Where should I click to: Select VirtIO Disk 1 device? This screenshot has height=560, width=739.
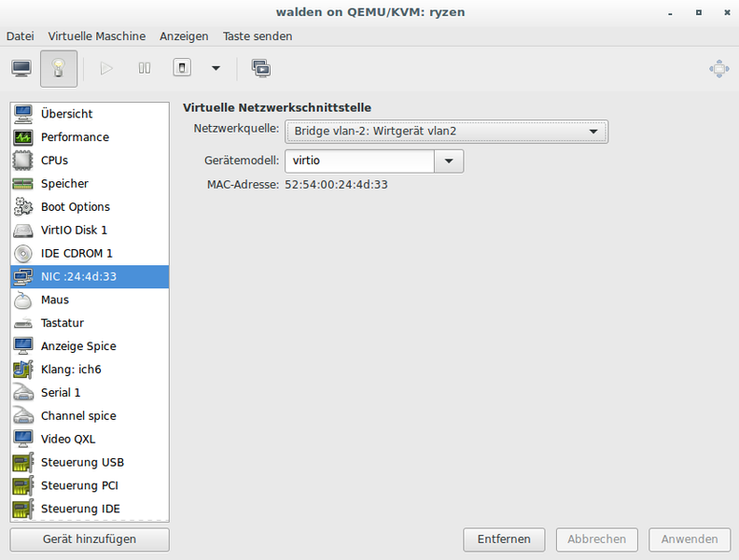74,230
